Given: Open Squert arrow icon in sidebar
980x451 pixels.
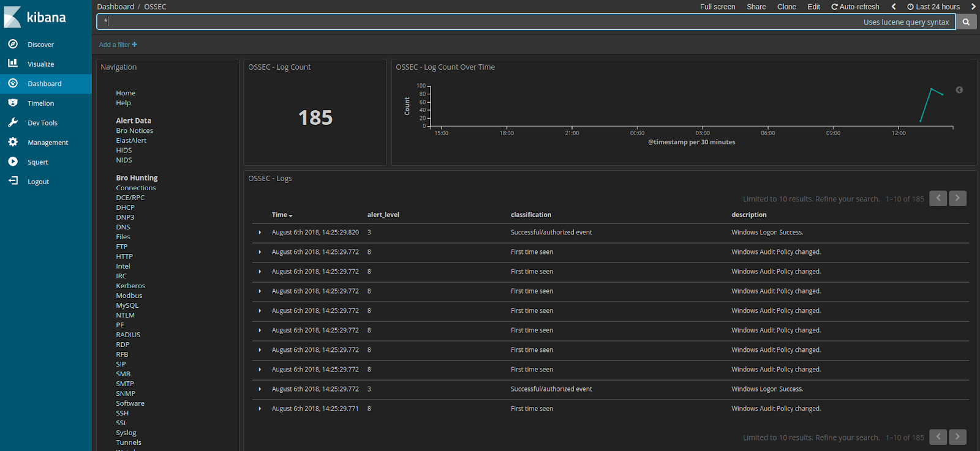Looking at the screenshot, I should pyautogui.click(x=13, y=162).
